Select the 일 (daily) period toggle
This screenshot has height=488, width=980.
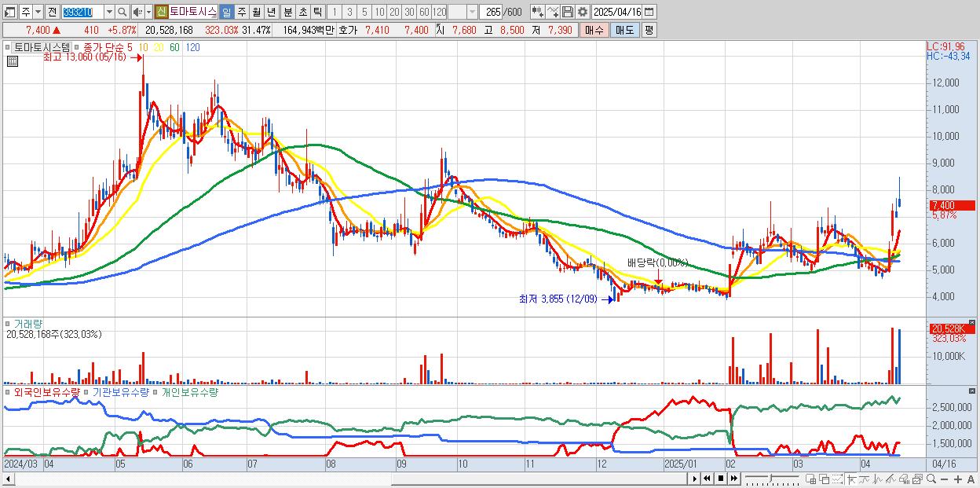coord(226,12)
